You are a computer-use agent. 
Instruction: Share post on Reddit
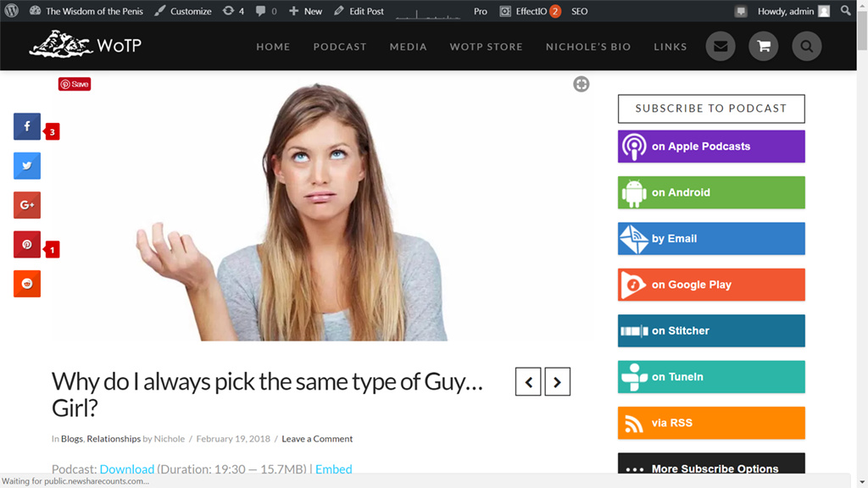click(27, 284)
